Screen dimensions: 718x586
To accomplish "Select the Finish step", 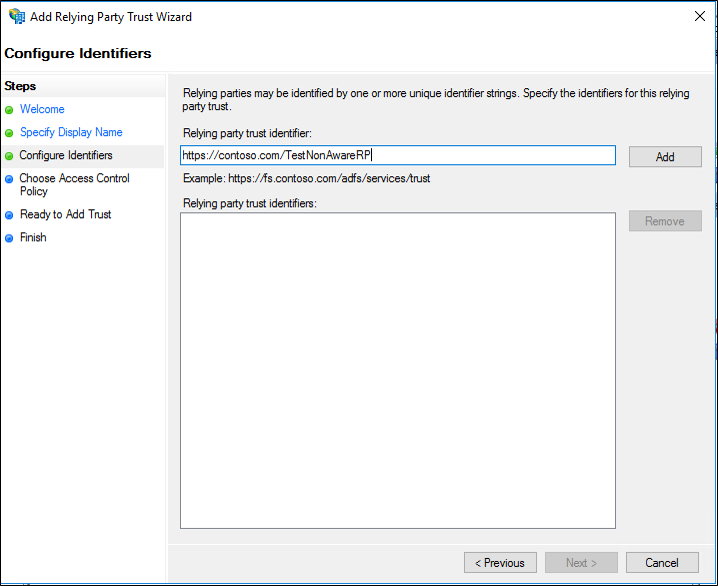I will pos(33,237).
